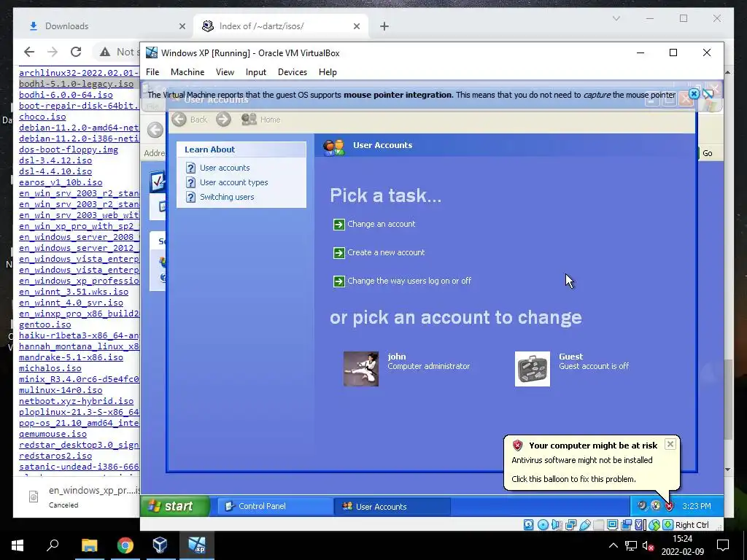
Task: Click the Chrome browser Back arrow
Action: 29,52
